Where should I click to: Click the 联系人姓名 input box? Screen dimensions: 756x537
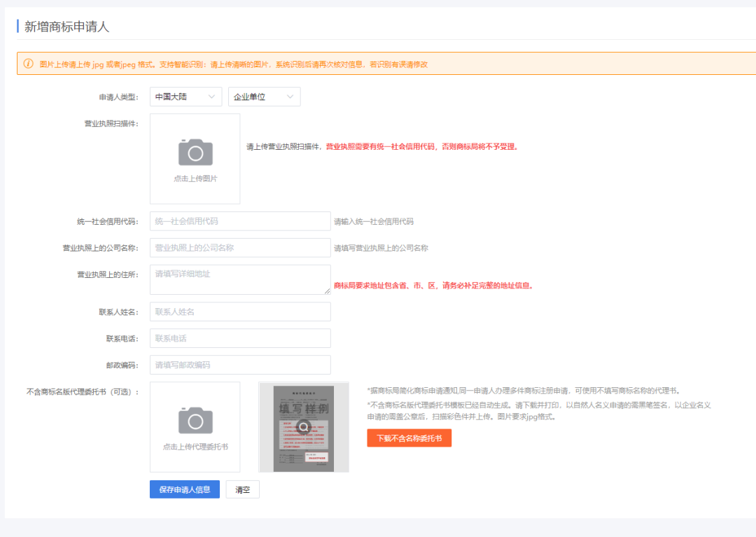240,312
